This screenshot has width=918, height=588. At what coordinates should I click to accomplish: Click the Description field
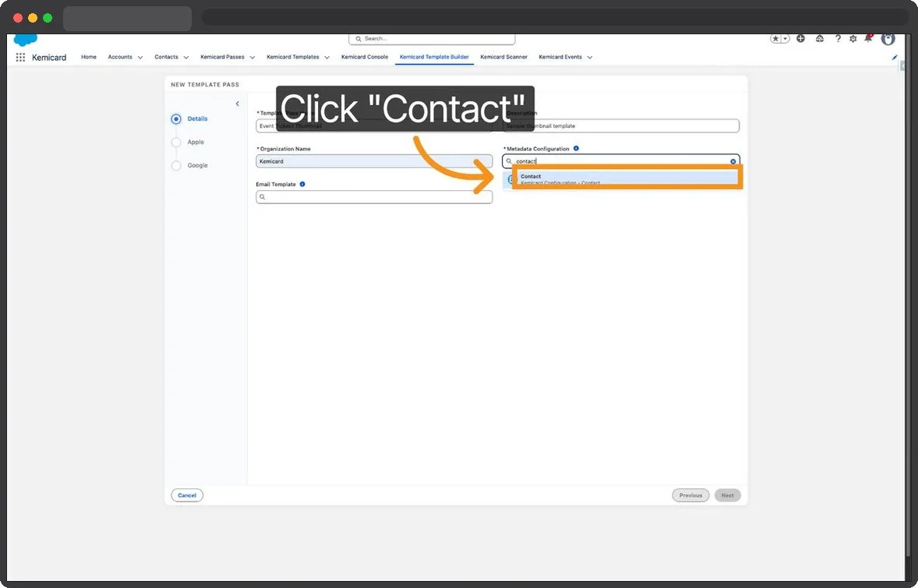pyautogui.click(x=620, y=126)
